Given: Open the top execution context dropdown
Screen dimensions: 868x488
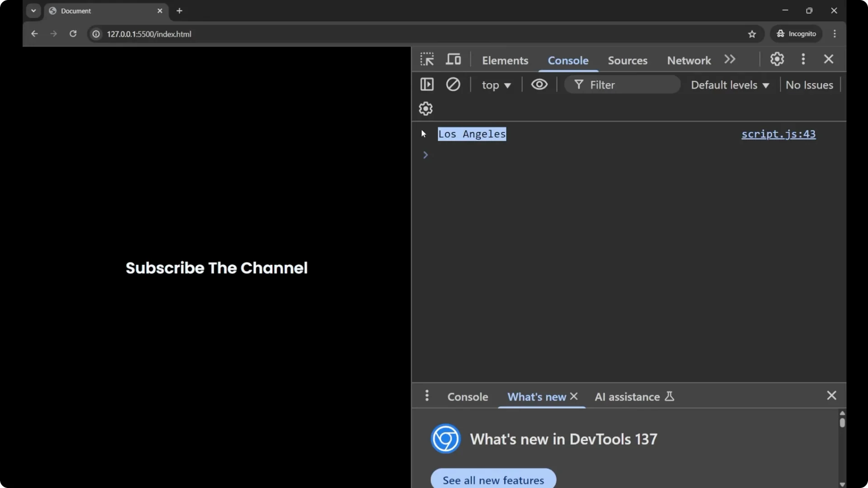Looking at the screenshot, I should (496, 85).
